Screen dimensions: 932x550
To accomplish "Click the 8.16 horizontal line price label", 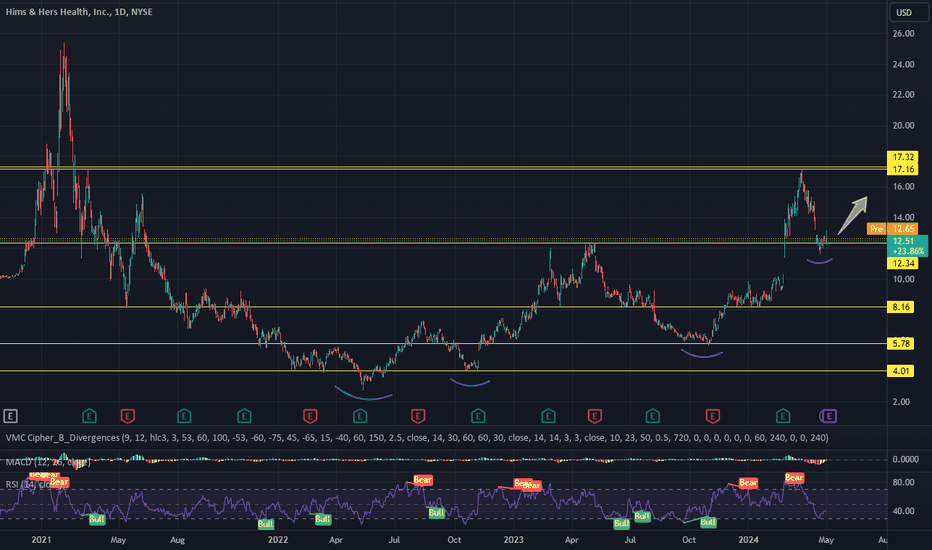I will coord(900,307).
